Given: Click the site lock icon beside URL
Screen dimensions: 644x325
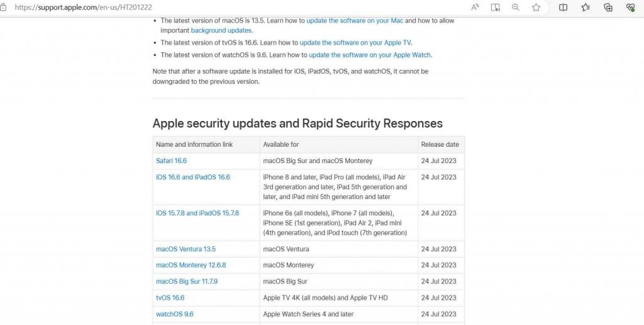Looking at the screenshot, I should click(3, 7).
